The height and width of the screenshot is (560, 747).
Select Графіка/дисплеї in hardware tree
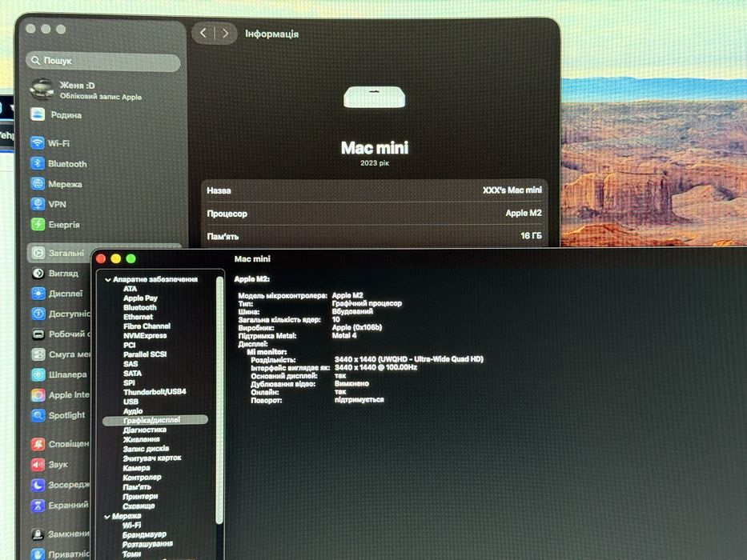point(155,420)
